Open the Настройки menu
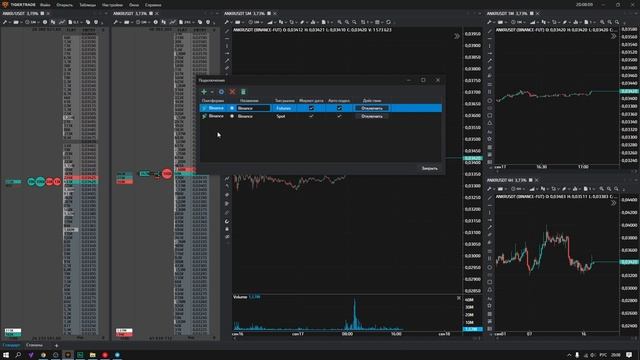 tap(112, 5)
